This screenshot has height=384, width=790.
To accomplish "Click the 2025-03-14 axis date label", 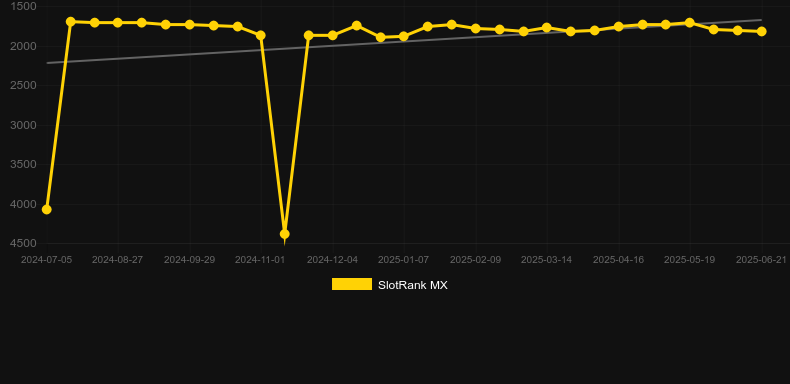I will point(547,260).
